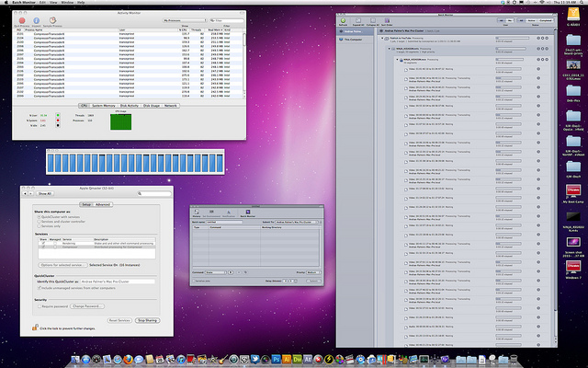Toggle Include unmanaged services from other computers
588x368 pixels.
38,288
